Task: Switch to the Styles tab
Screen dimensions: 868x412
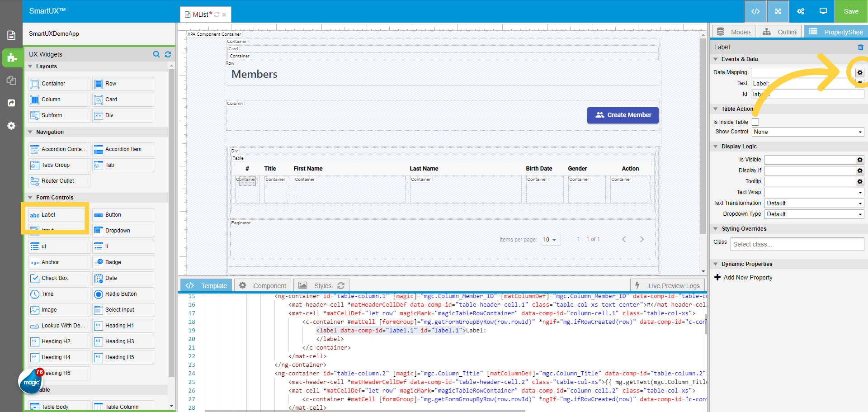Action: coord(321,285)
